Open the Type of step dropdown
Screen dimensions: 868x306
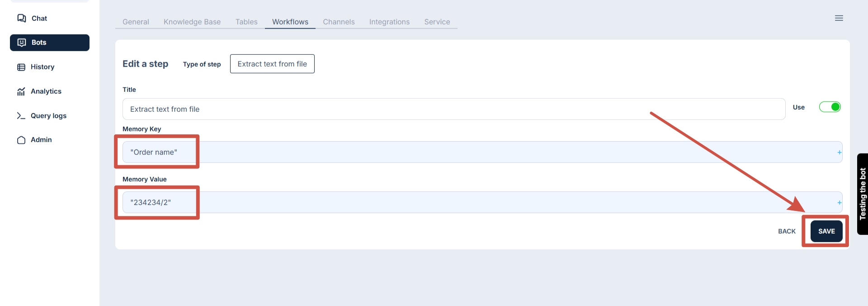tap(272, 64)
